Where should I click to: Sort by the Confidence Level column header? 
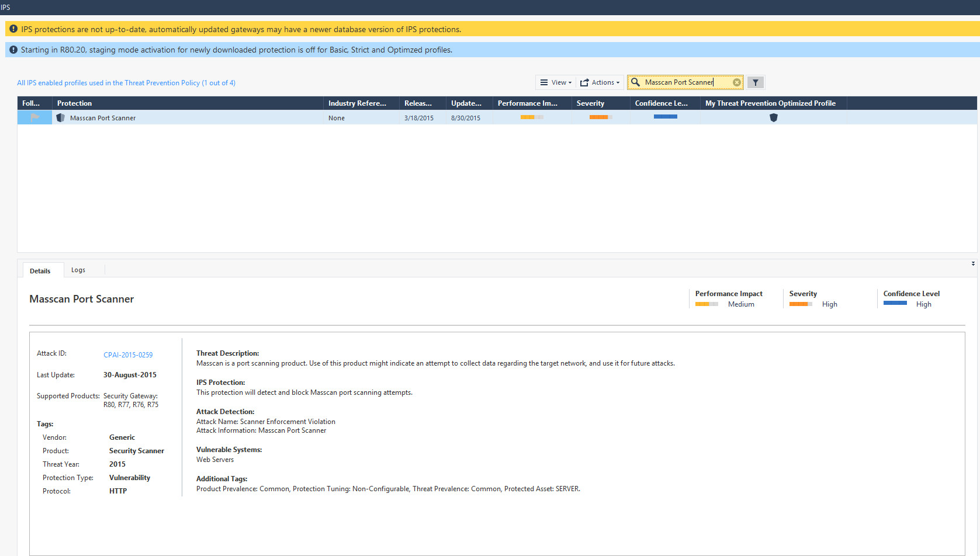tap(665, 103)
